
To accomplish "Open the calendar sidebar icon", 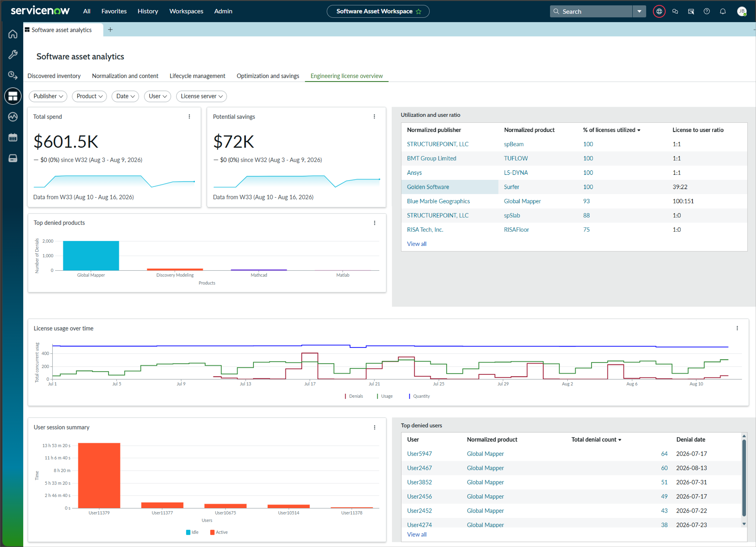I will pyautogui.click(x=13, y=137).
